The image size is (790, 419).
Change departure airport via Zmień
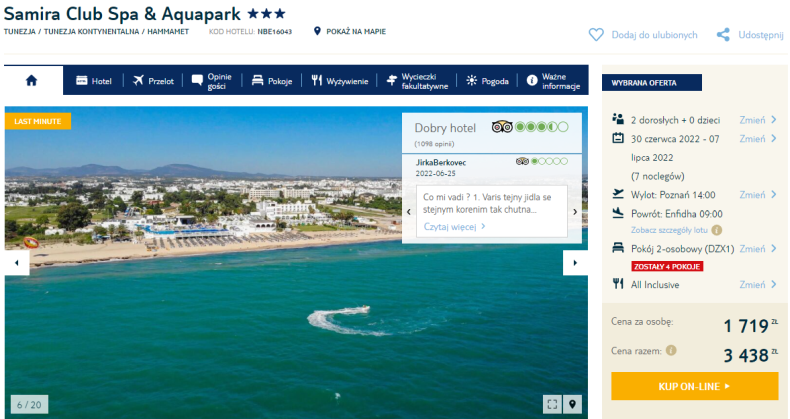[x=758, y=194]
